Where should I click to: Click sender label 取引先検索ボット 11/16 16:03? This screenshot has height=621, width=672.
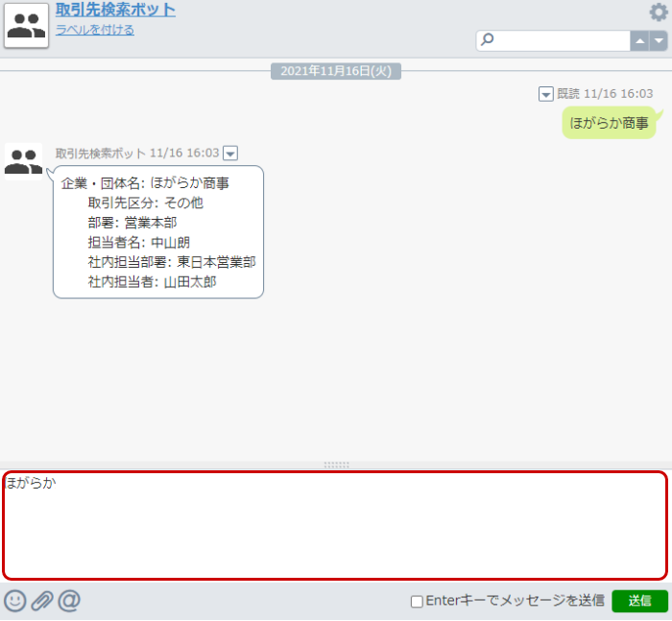pos(137,153)
